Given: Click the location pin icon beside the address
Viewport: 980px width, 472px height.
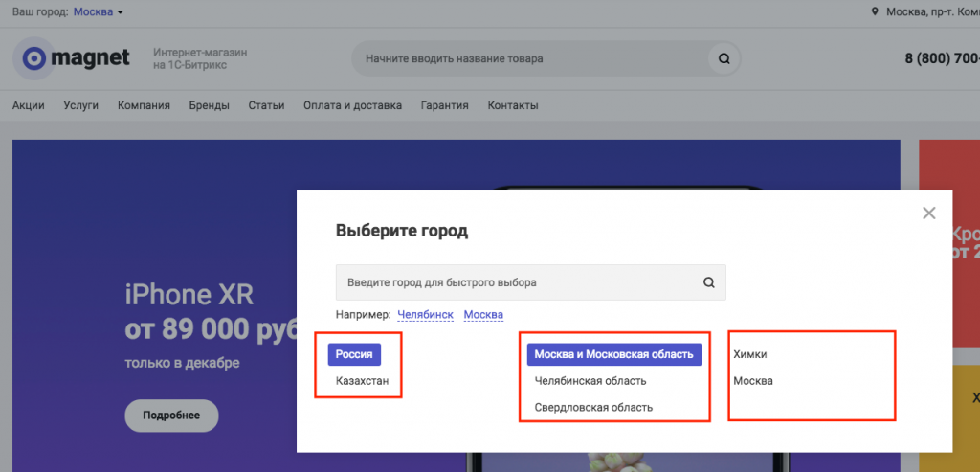Looking at the screenshot, I should tap(875, 11).
